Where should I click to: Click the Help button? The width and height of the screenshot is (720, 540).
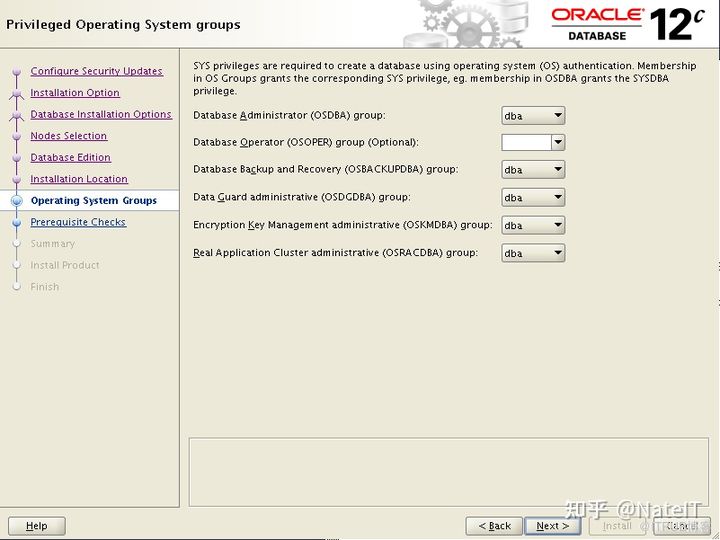(37, 526)
